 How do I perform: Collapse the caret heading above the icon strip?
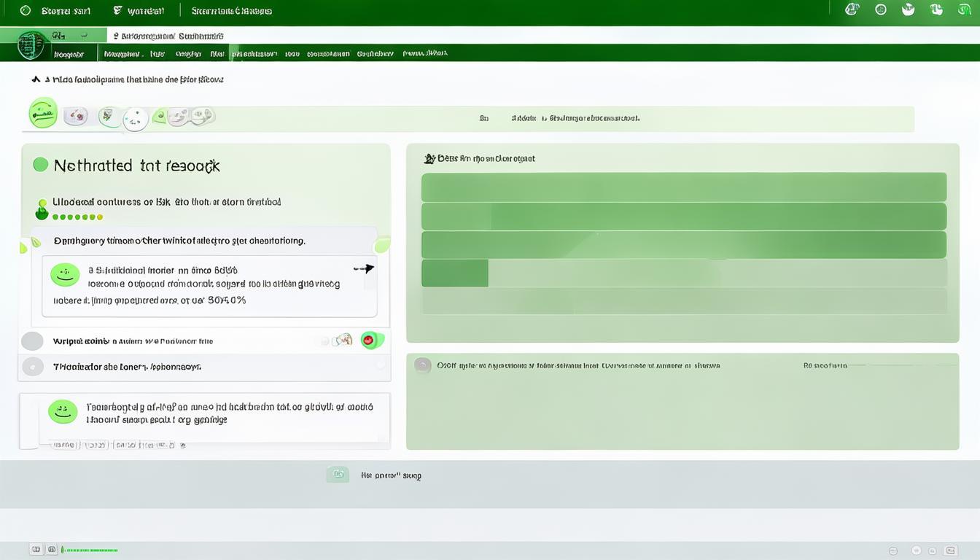[36, 79]
